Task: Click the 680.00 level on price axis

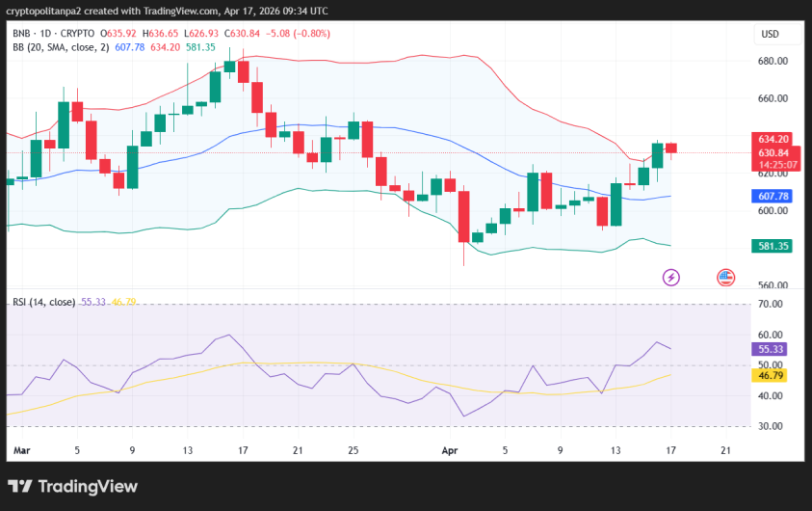Action: coord(773,61)
